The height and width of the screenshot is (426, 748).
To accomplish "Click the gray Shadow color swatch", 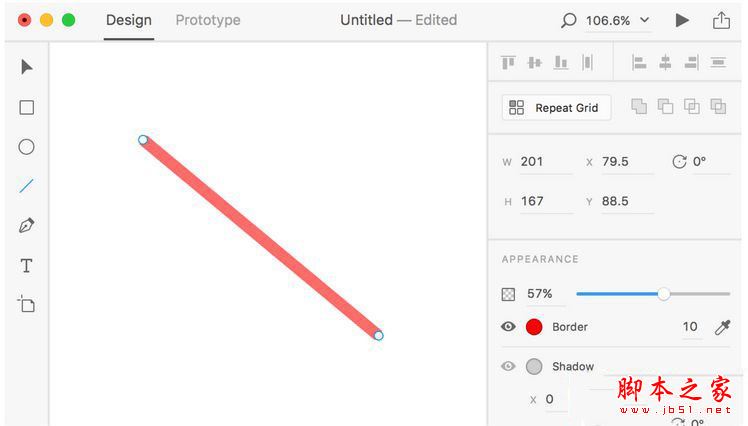I will pyautogui.click(x=534, y=366).
